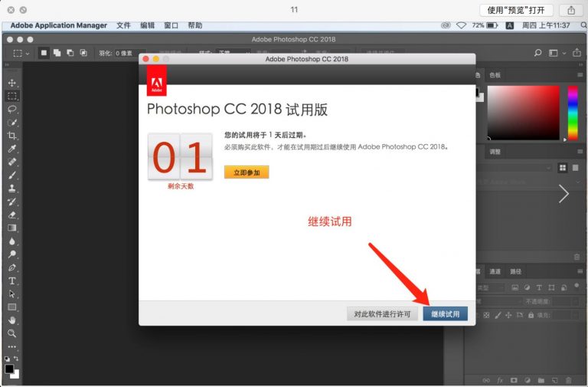588x387 pixels.
Task: Click the rainbow hue slider bar
Action: point(573,113)
